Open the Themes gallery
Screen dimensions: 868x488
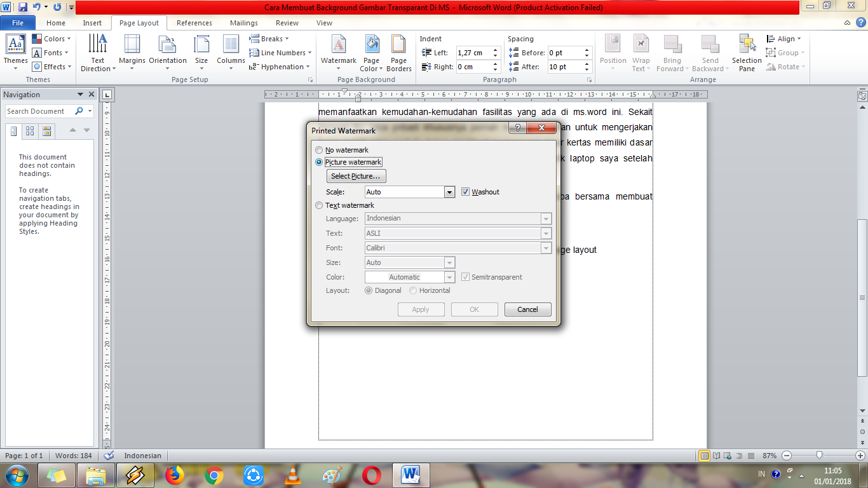click(15, 53)
